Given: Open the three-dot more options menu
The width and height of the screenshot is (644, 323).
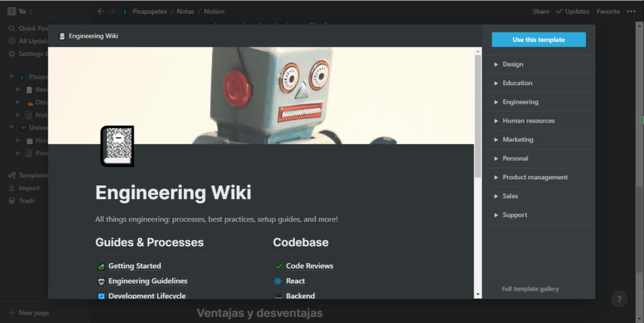Looking at the screenshot, I should [x=631, y=11].
